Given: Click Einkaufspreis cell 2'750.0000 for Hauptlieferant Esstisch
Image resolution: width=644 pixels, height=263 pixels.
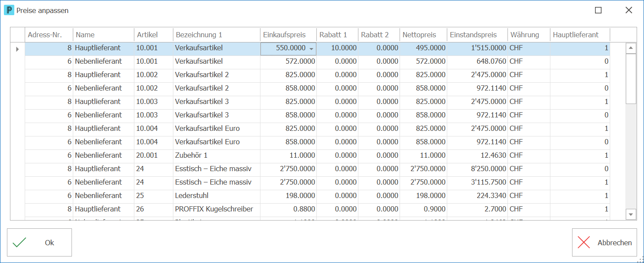Looking at the screenshot, I should coord(288,169).
